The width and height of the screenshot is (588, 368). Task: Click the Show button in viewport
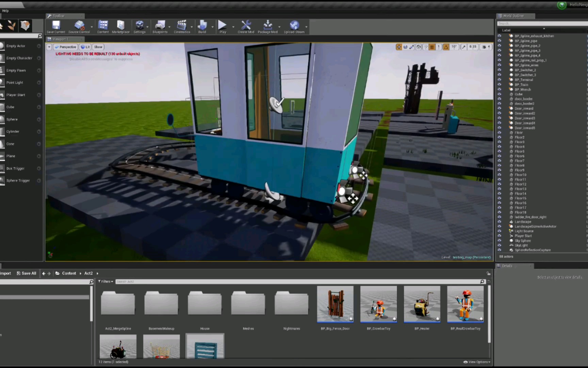coord(98,47)
